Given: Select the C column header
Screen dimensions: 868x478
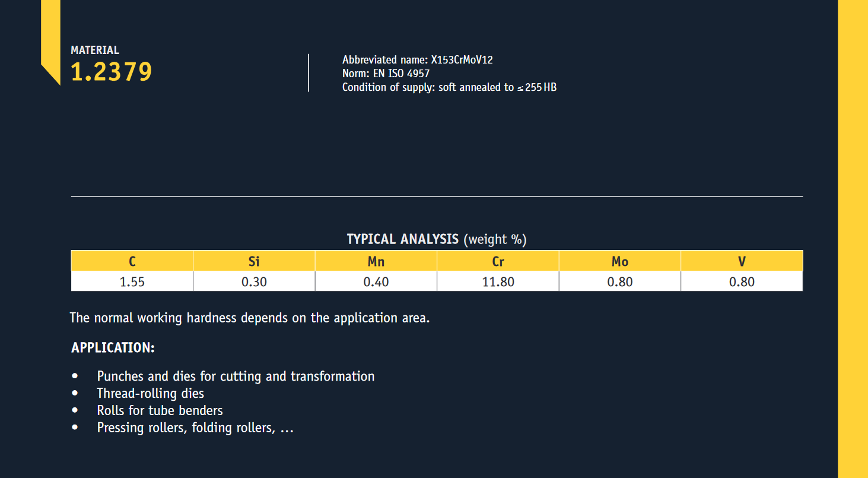Looking at the screenshot, I should (132, 261).
